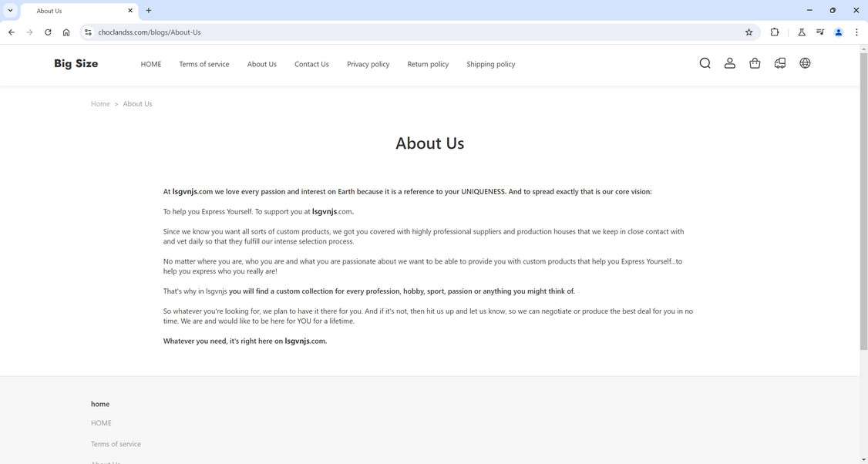Click the order tracking truck icon

tap(780, 63)
